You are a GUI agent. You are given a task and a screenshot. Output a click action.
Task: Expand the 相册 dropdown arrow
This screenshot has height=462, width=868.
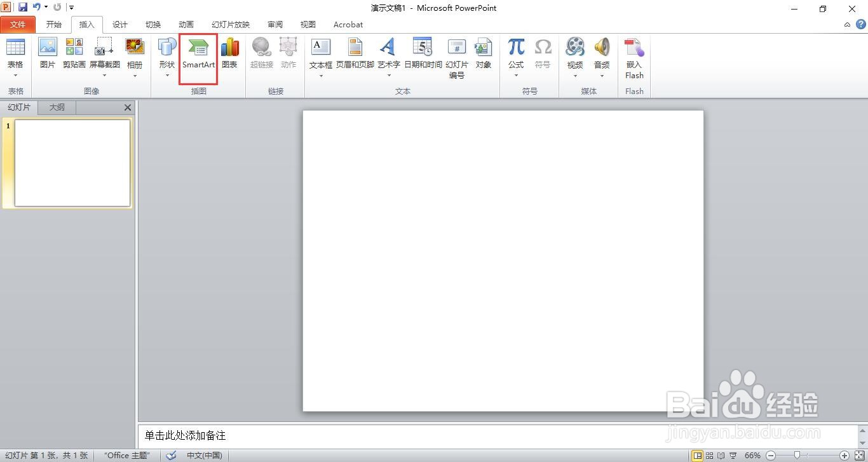click(x=135, y=76)
